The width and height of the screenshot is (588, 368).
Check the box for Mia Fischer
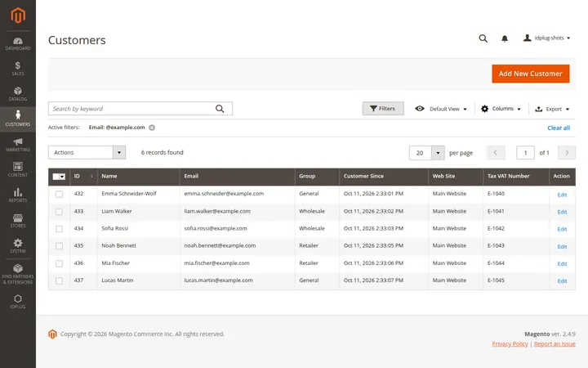59,263
